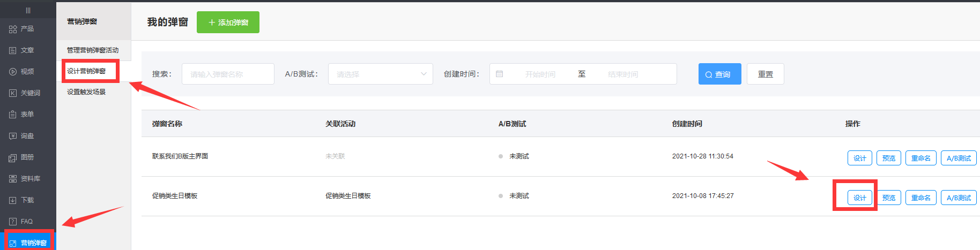980x250 pixels.
Task: Open the 开始时间 date picker
Action: pyautogui.click(x=540, y=74)
